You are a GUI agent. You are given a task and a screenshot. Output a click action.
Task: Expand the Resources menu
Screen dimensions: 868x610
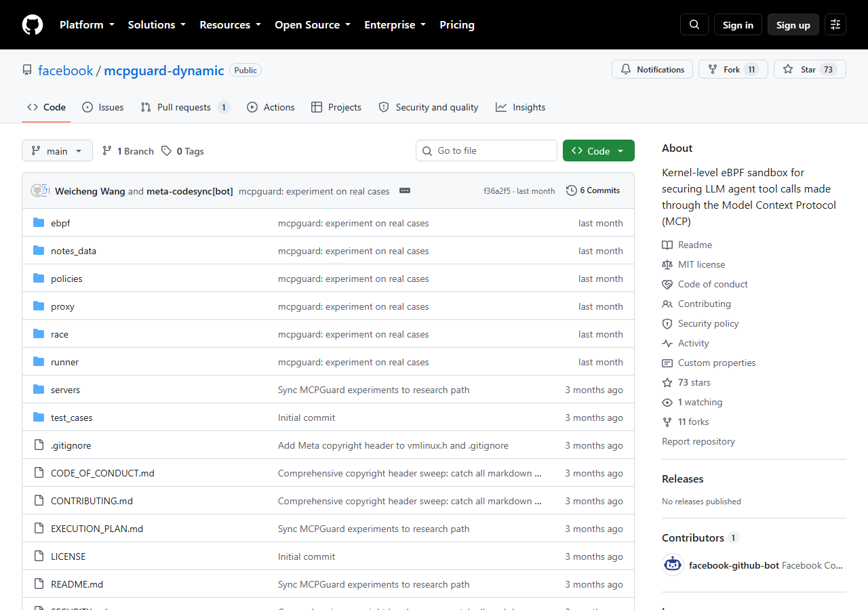[x=230, y=24]
